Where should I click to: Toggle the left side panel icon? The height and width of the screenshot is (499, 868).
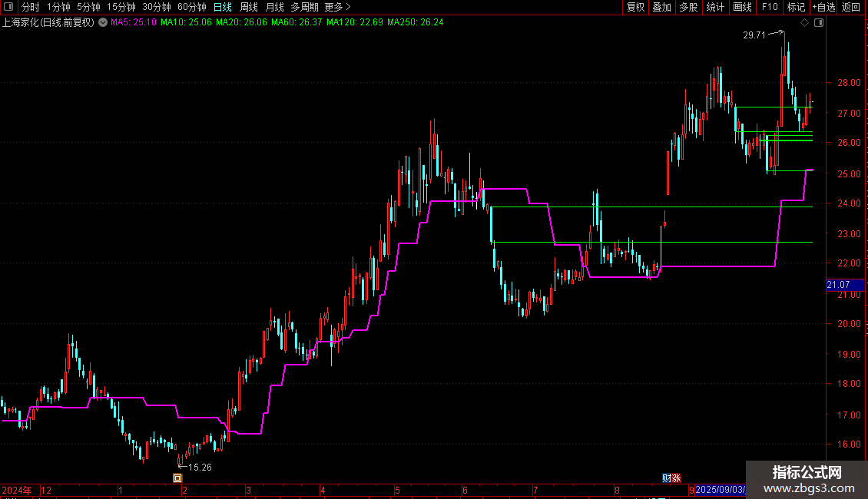pyautogui.click(x=8, y=7)
